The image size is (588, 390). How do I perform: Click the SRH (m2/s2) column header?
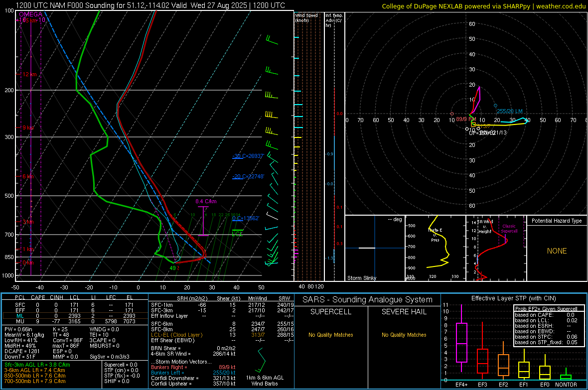tap(192, 298)
